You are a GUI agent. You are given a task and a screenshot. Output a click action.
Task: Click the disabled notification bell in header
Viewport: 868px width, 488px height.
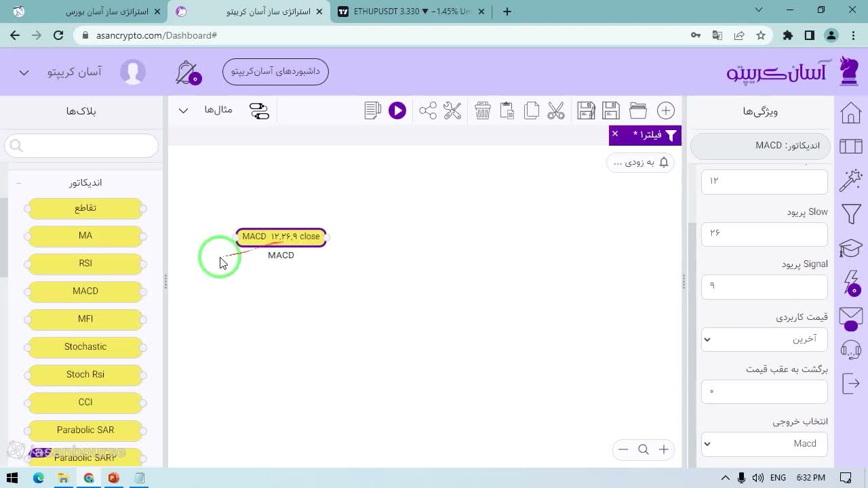coord(187,73)
